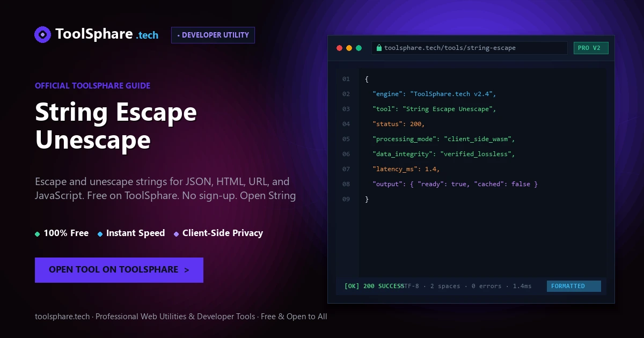Click the ToolSphare circular logo icon
Image resolution: width=644 pixels, height=338 pixels.
pyautogui.click(x=42, y=34)
